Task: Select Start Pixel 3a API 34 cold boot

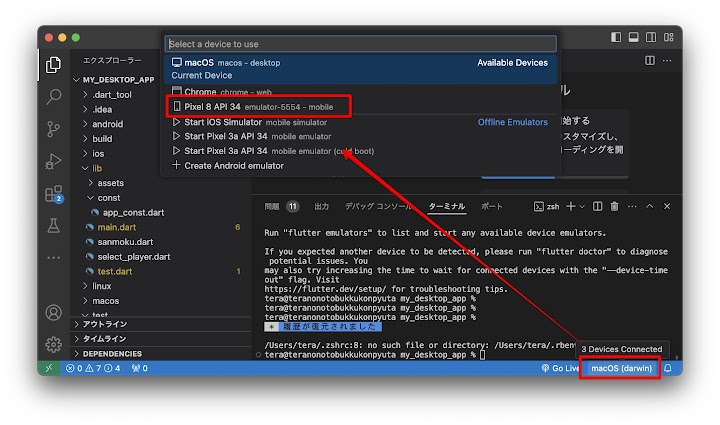Action: pos(361,151)
